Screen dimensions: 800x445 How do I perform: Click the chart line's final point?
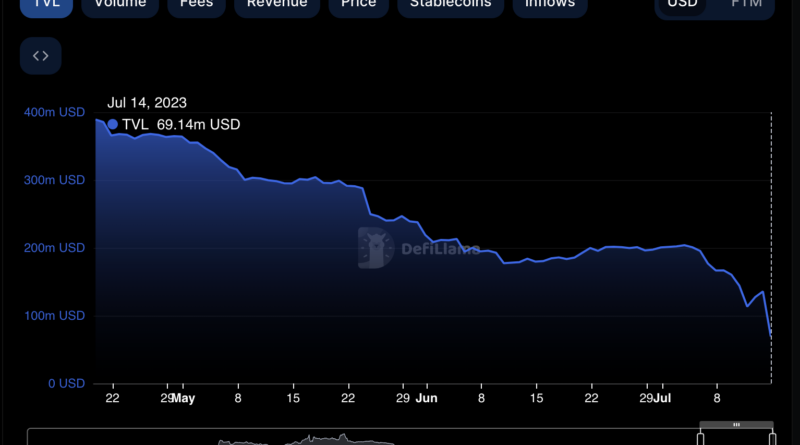tap(771, 336)
